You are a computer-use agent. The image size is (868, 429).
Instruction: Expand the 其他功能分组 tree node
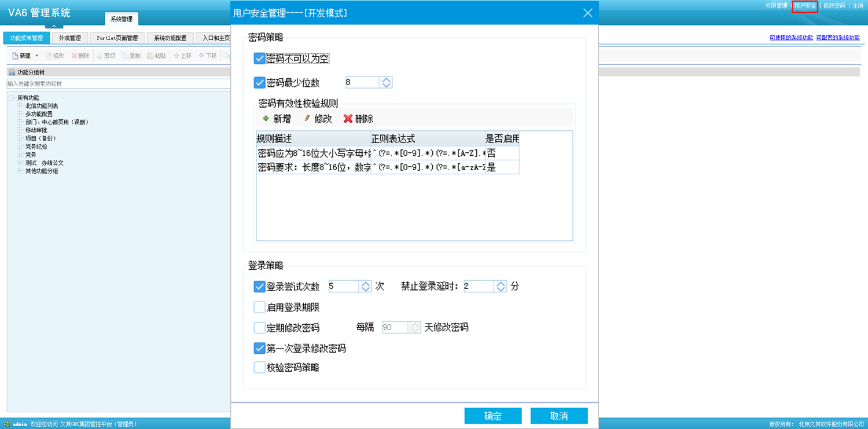[20, 171]
